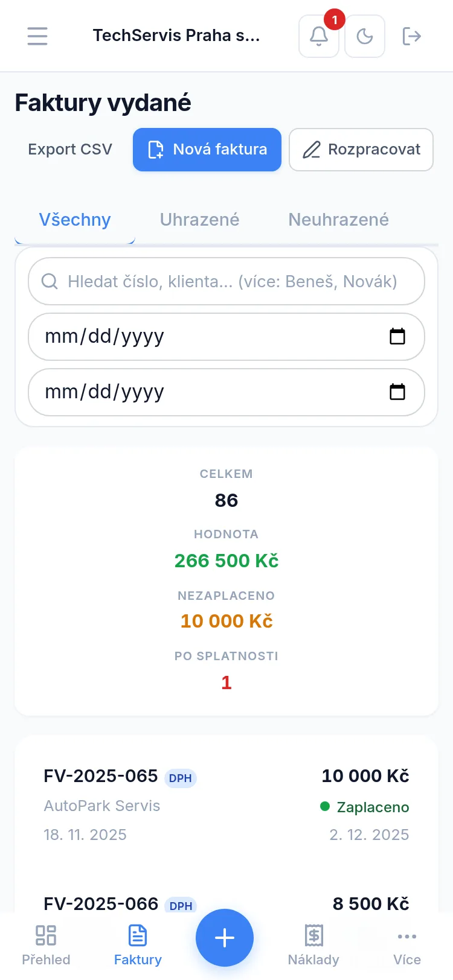The height and width of the screenshot is (980, 453).
Task: Open the second date picker calendar
Action: pyautogui.click(x=397, y=392)
